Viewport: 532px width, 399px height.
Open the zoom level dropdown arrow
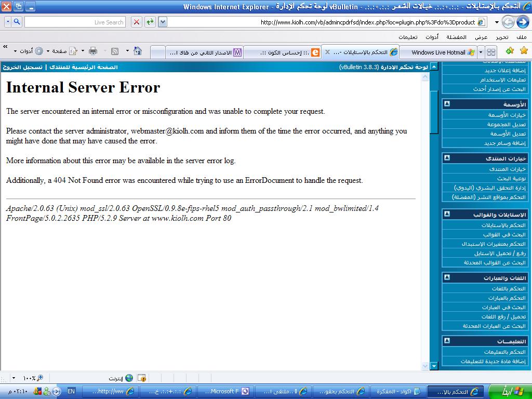(14, 378)
